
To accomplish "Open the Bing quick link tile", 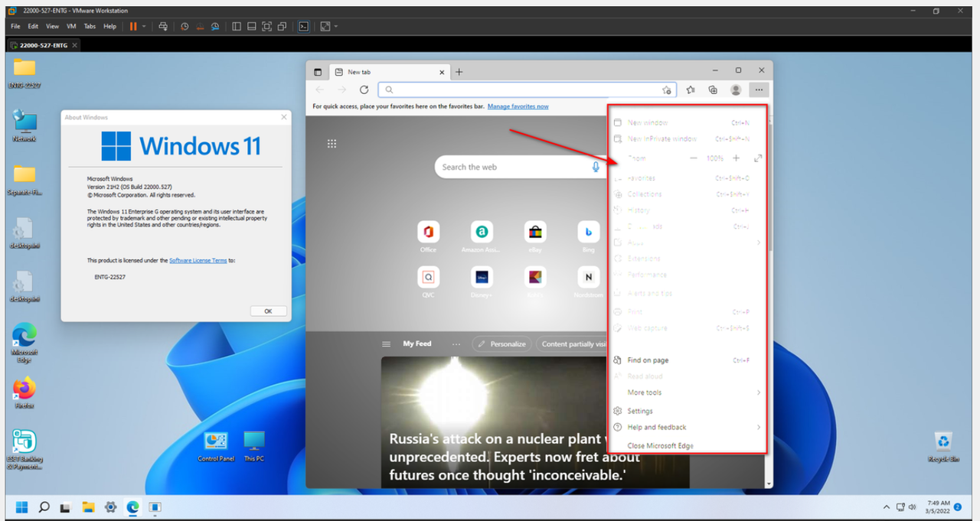I will (589, 232).
